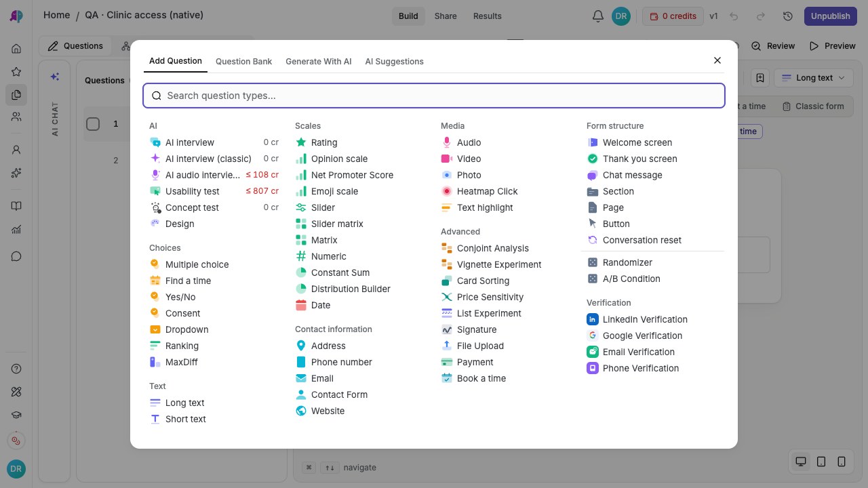Add a Net Promoter Score question
This screenshot has width=868, height=488.
359,175
